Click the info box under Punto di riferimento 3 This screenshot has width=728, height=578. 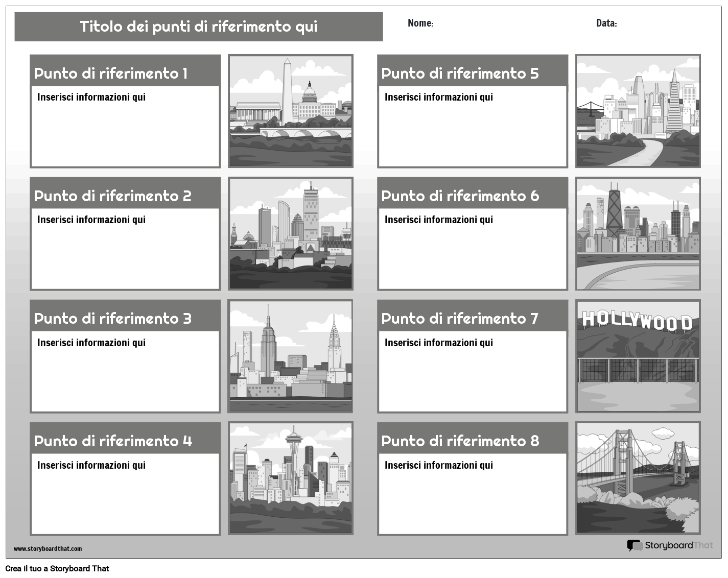click(x=125, y=371)
